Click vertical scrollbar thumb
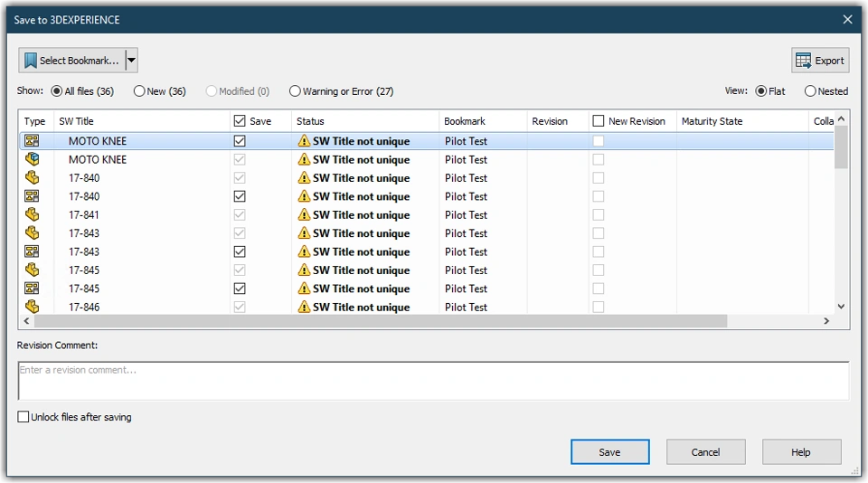 point(842,147)
